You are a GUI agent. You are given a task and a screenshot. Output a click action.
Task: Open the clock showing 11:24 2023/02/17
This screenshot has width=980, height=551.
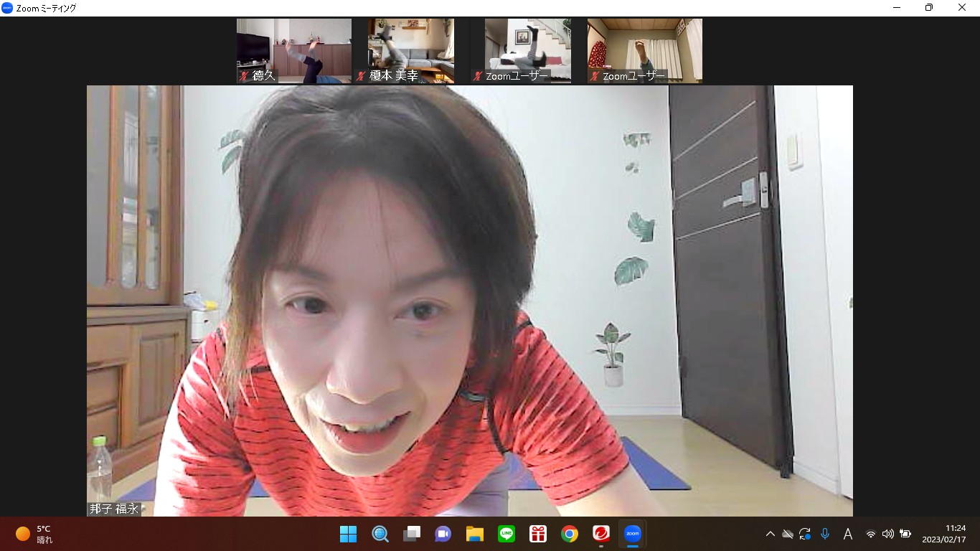click(944, 534)
